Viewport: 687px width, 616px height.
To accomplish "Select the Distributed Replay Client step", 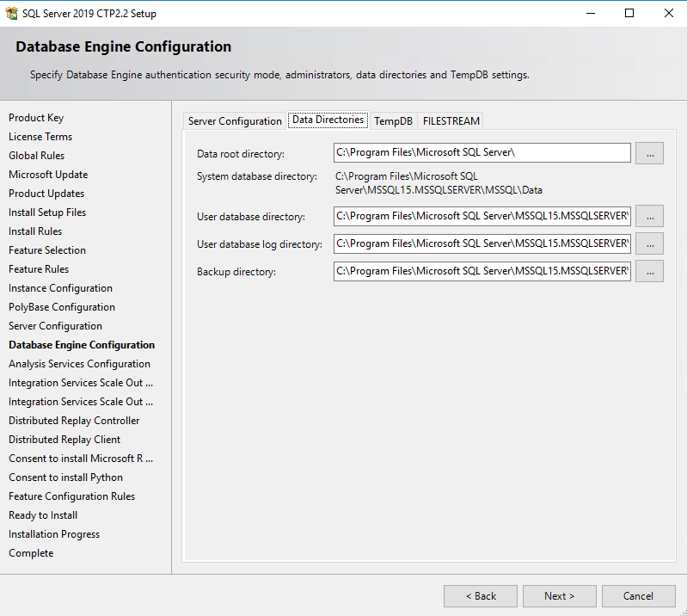I will [64, 440].
